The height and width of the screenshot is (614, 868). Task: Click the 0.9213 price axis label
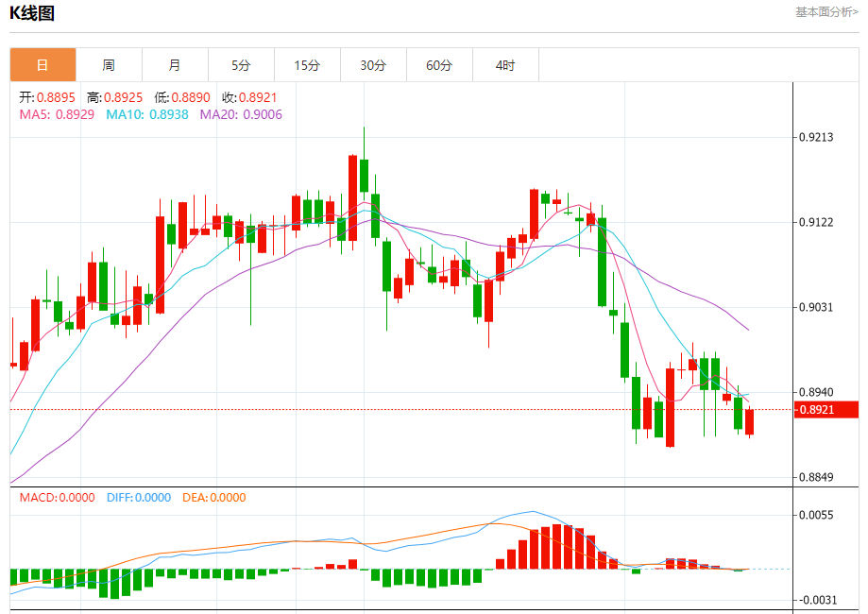click(816, 137)
